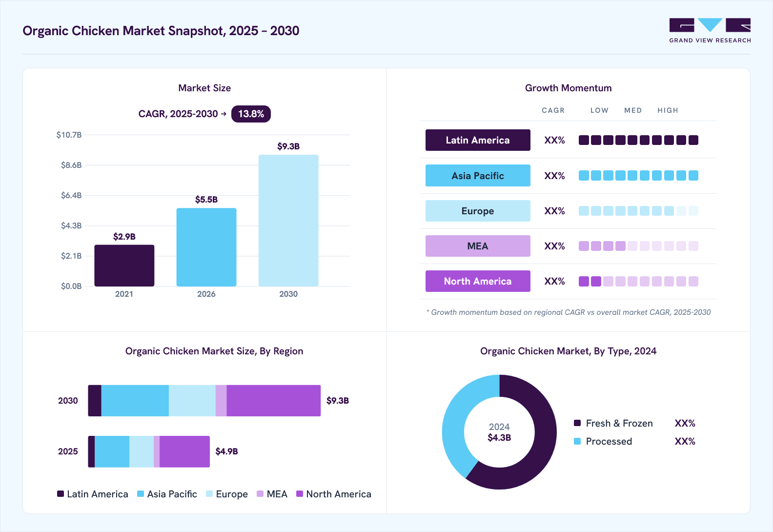Click the Latin America momentum indicator squares
Screen dimensions: 773x532
[x=638, y=140]
